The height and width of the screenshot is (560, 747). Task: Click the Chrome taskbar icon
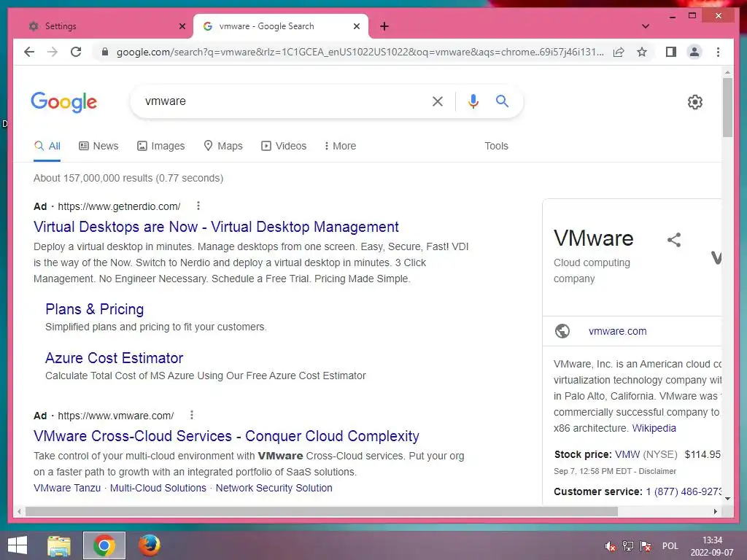[x=104, y=545]
